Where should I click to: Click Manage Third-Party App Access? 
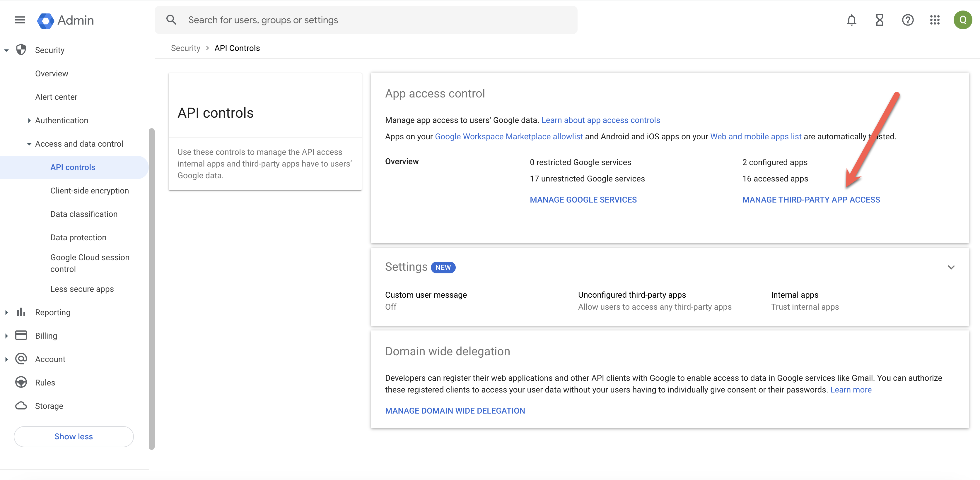point(811,200)
